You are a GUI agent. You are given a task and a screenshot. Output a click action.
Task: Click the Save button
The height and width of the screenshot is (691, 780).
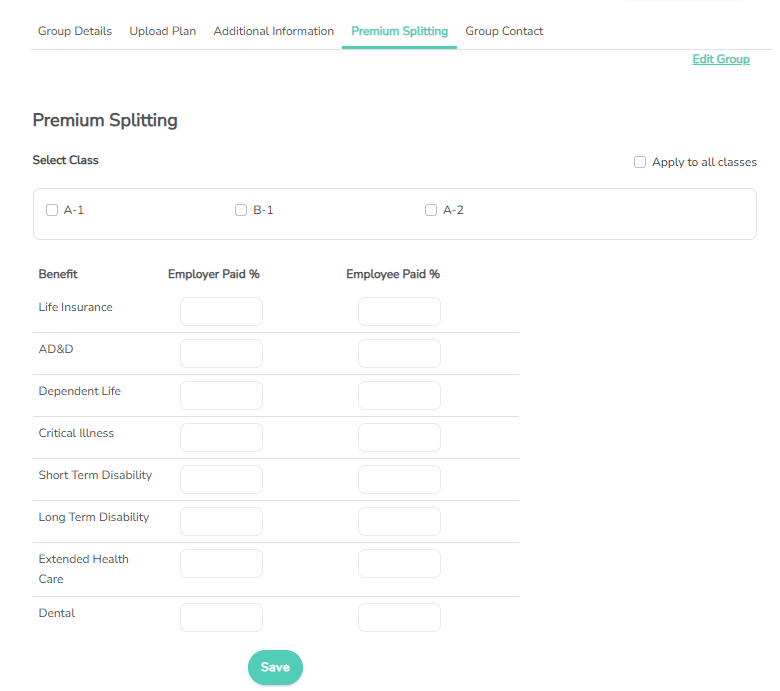pos(275,667)
